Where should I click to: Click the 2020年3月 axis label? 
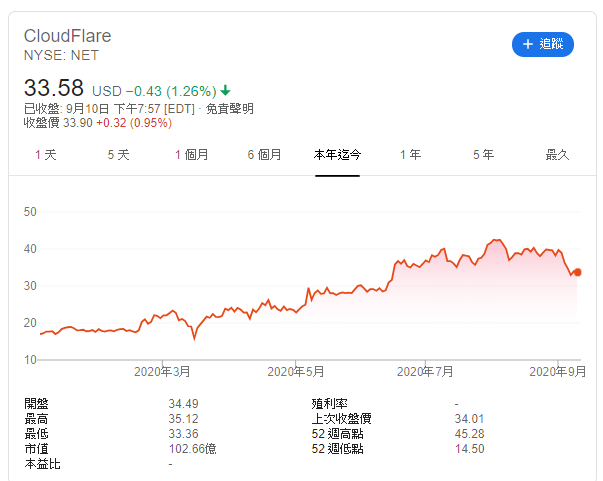pos(162,371)
